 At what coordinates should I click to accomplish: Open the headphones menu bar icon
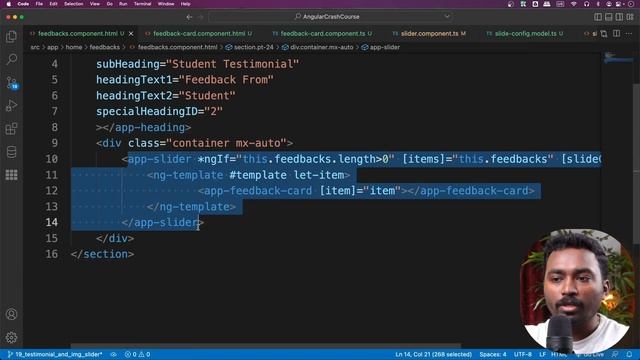[x=587, y=4]
